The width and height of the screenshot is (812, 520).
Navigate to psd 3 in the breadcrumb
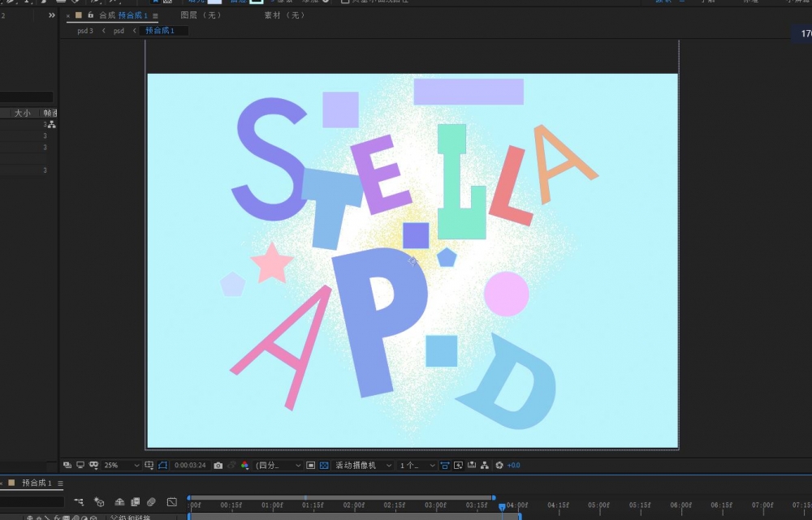tap(85, 31)
